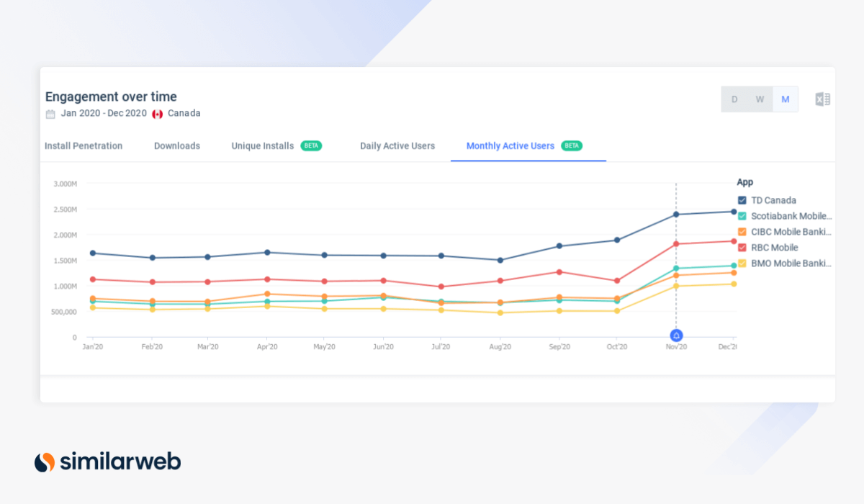Click the Similarweb logo

pos(107,462)
